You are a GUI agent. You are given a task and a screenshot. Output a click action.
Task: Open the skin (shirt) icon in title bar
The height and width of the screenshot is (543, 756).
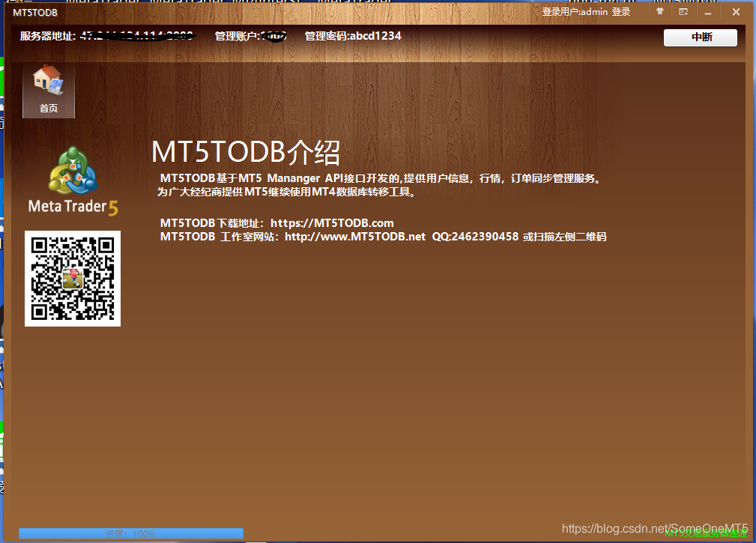660,11
